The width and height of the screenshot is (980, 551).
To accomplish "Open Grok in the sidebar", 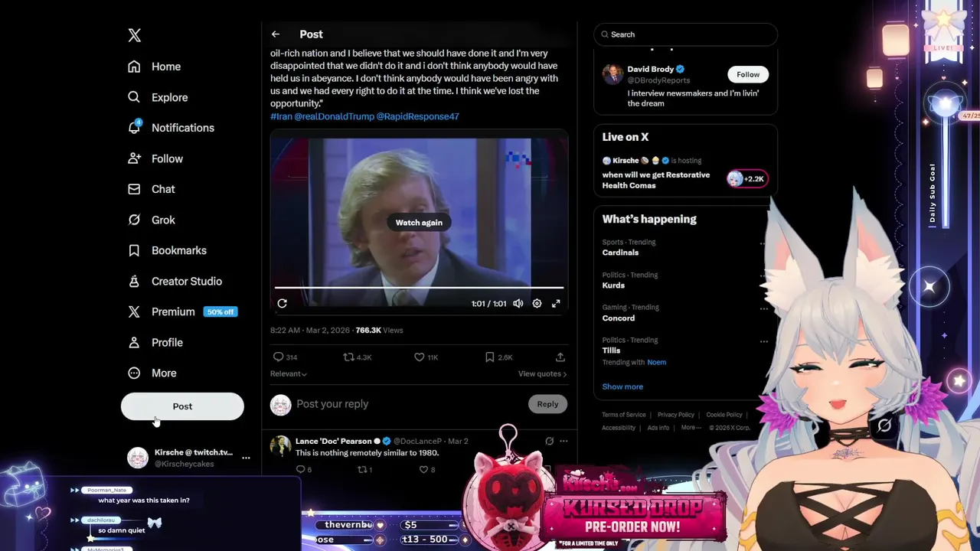I will (x=152, y=220).
